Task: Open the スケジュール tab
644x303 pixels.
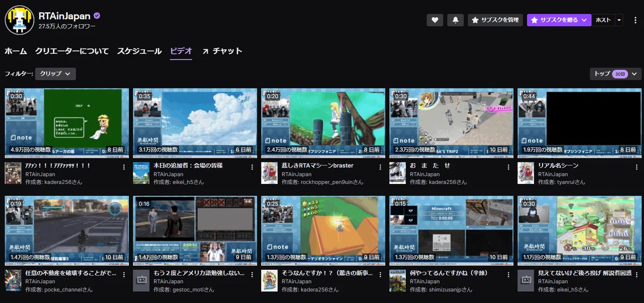Action: (140, 51)
